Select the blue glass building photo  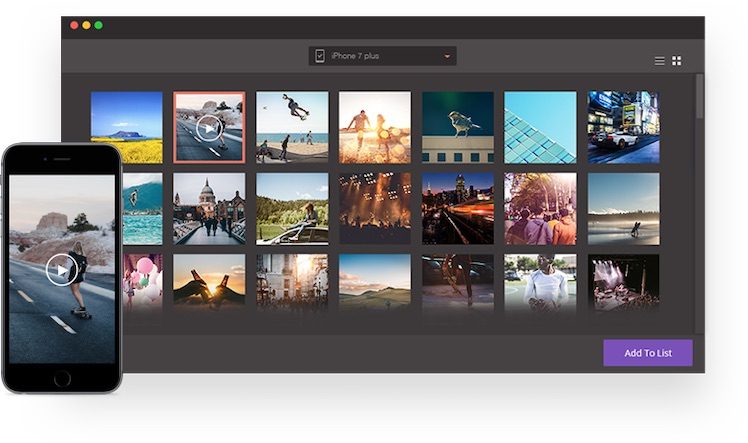[540, 127]
